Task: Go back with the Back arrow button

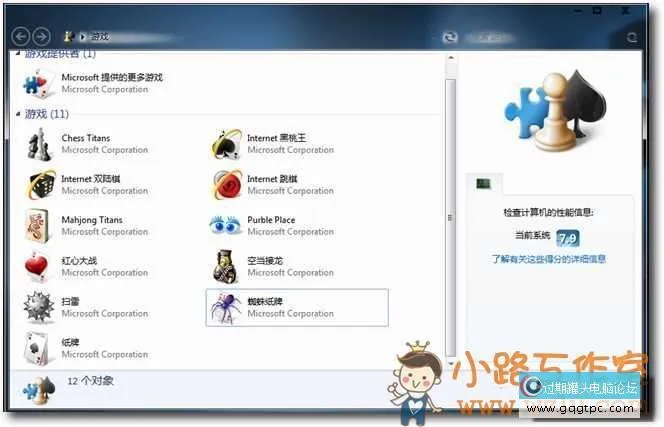Action: [x=20, y=36]
